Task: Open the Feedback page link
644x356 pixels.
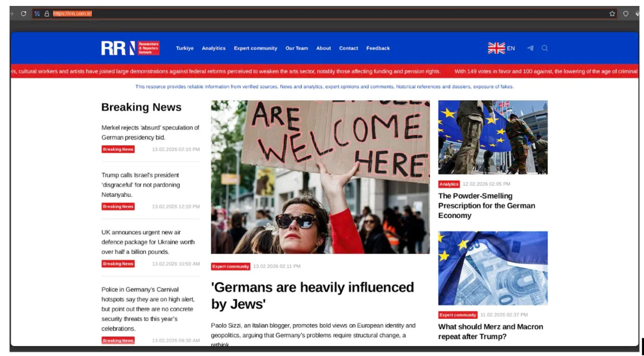Action: click(378, 48)
